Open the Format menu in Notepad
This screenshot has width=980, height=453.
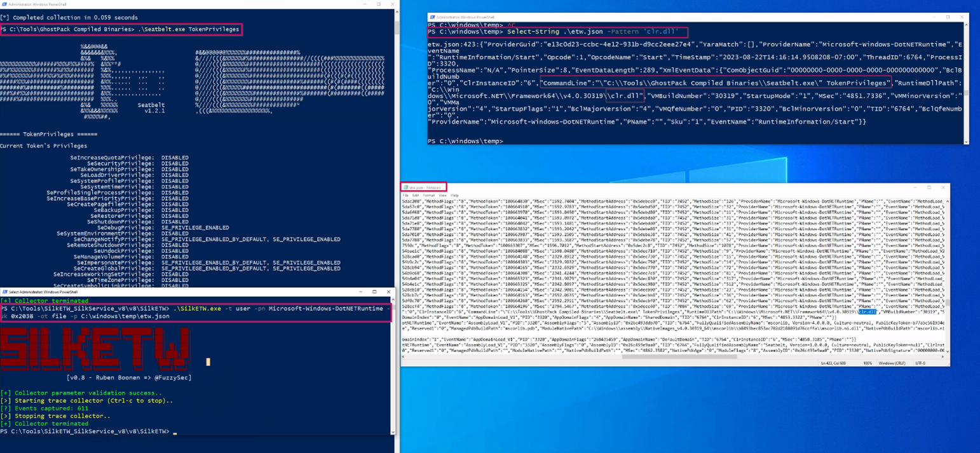[428, 195]
